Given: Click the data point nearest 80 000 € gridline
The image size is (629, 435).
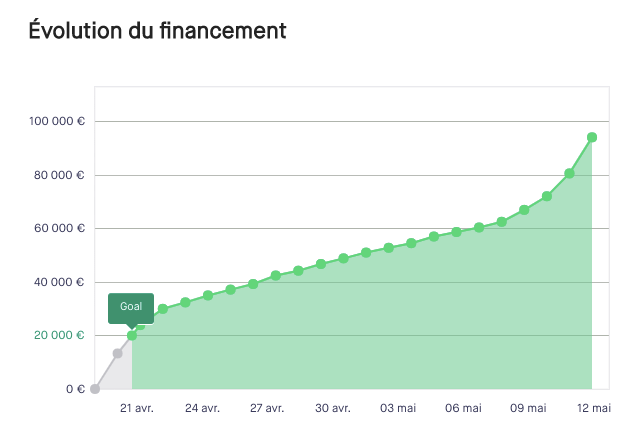Looking at the screenshot, I should click(569, 173).
